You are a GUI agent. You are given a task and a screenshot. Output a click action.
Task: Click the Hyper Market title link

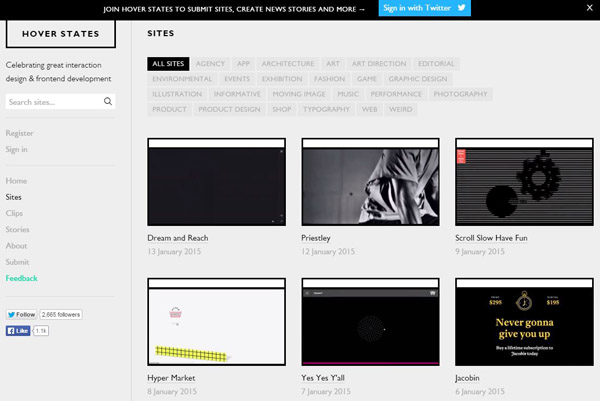(x=171, y=378)
